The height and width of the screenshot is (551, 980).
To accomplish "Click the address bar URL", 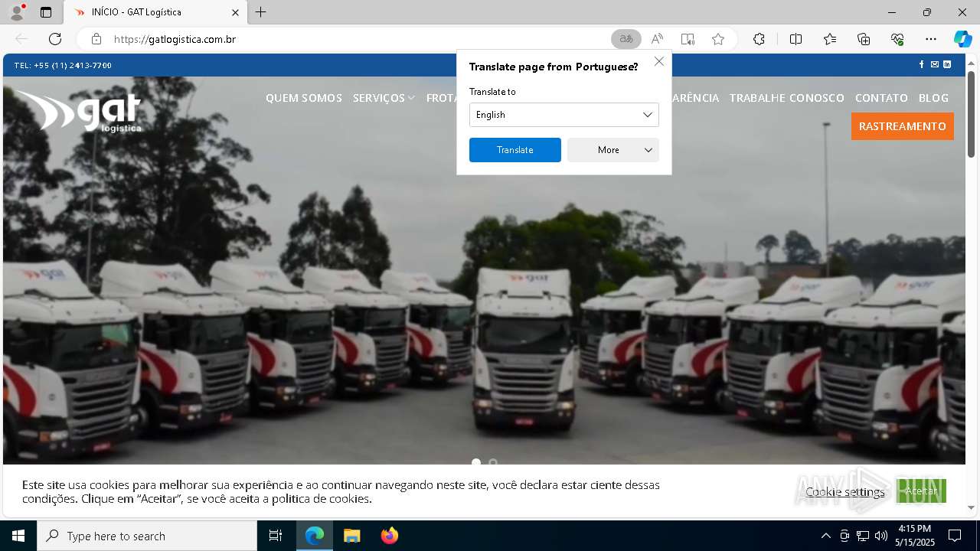I will 175,39.
